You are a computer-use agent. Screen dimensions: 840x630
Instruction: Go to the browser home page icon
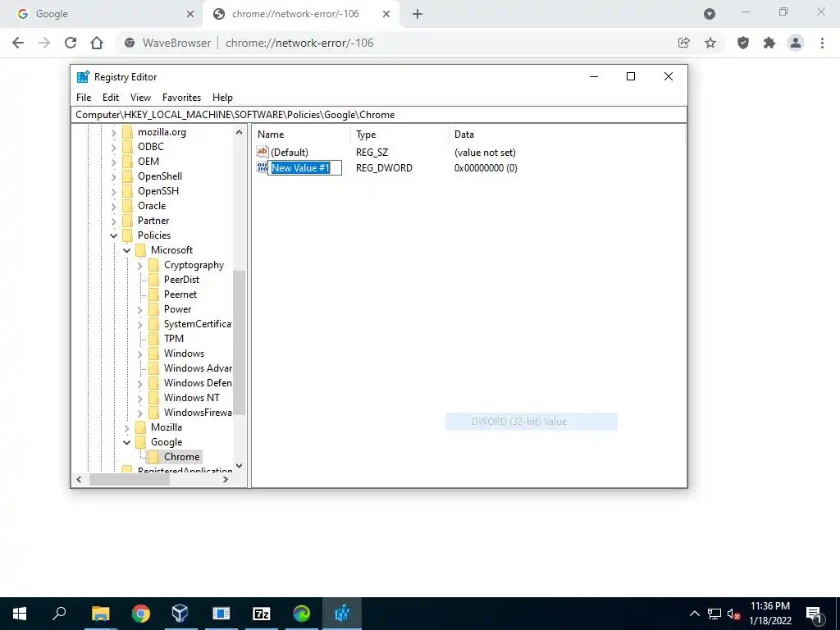[x=97, y=43]
